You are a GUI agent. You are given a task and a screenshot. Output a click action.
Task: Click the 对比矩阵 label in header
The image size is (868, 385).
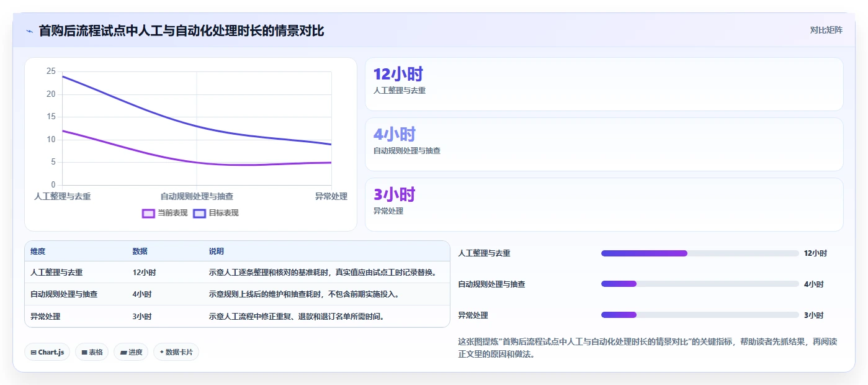coord(826,30)
